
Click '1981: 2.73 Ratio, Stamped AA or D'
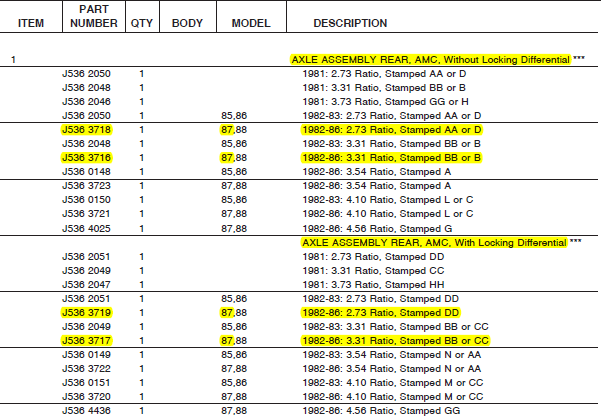[384, 74]
